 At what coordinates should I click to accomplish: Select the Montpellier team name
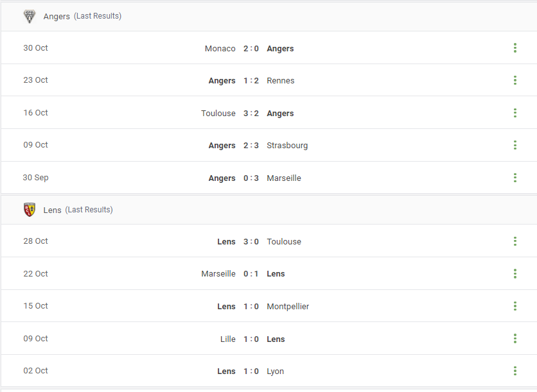(x=288, y=307)
